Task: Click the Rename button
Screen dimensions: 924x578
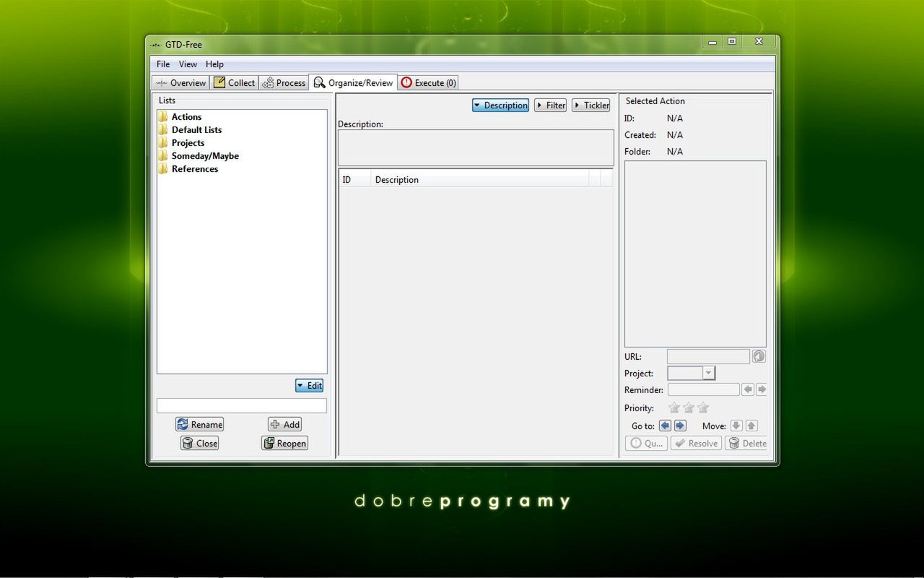Action: coord(199,425)
